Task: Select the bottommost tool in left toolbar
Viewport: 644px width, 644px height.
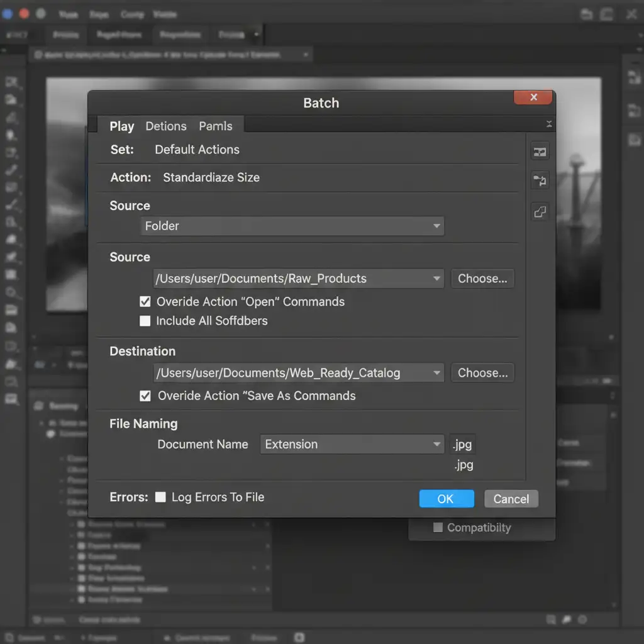Action: point(11,399)
